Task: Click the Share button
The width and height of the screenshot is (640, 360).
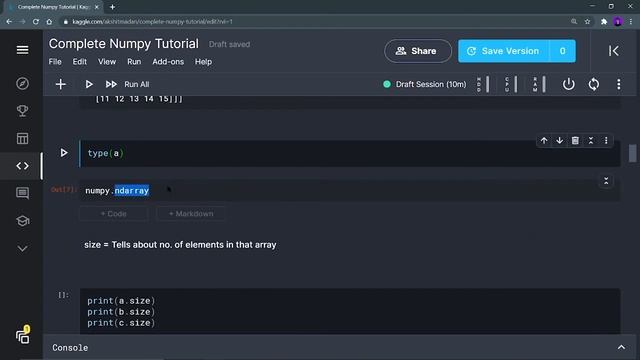Action: coord(418,51)
